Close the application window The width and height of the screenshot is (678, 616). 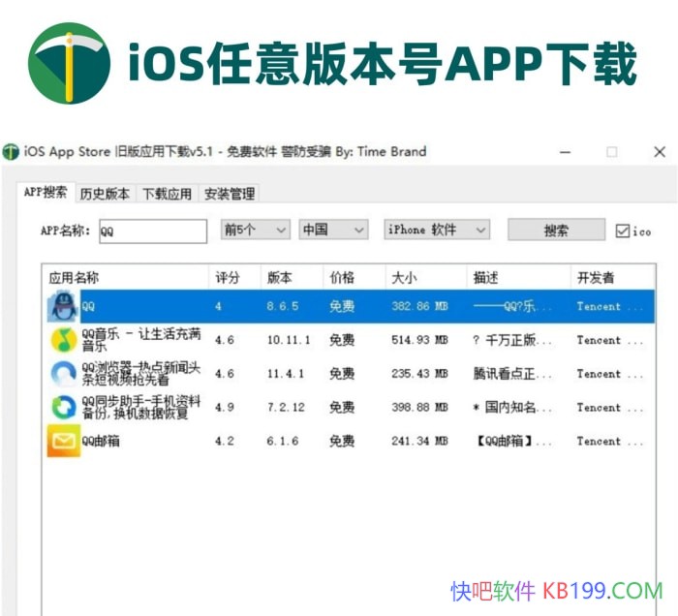[x=660, y=152]
